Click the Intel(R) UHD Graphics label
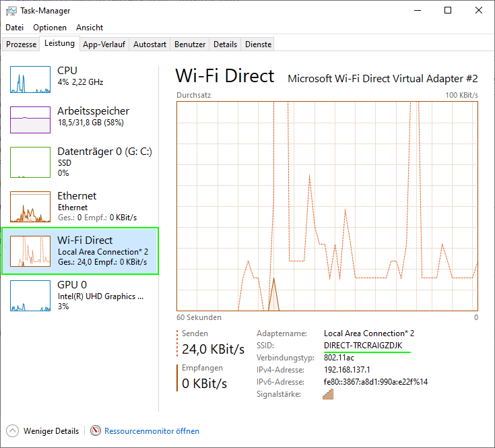Viewport: 495px width, 448px height. pyautogui.click(x=100, y=296)
